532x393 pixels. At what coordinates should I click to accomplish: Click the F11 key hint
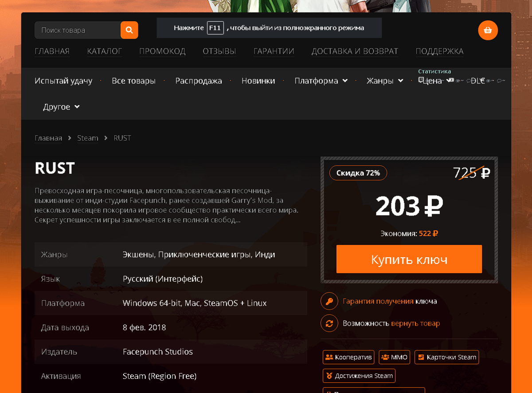[x=215, y=28]
